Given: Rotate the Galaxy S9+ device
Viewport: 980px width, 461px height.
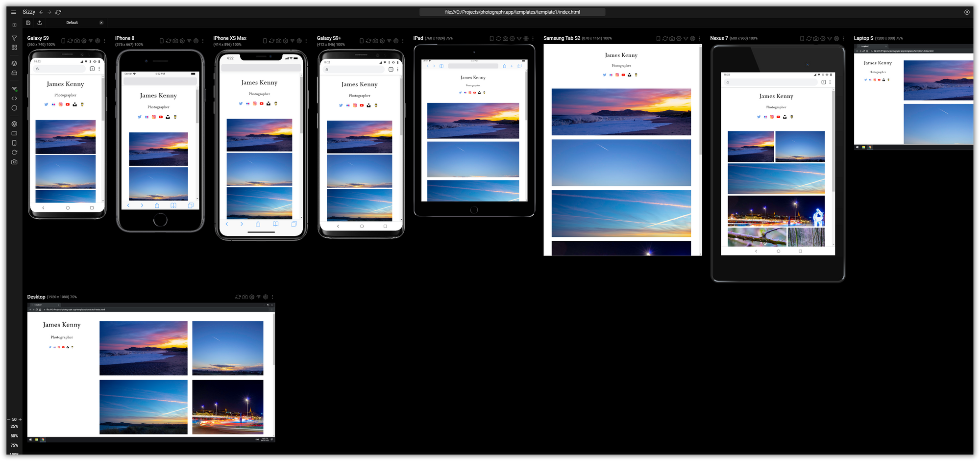Looking at the screenshot, I should pos(362,41).
